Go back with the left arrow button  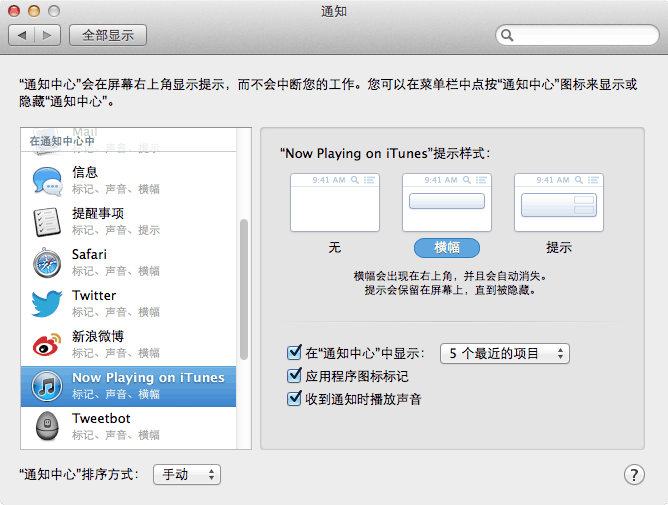[22, 35]
